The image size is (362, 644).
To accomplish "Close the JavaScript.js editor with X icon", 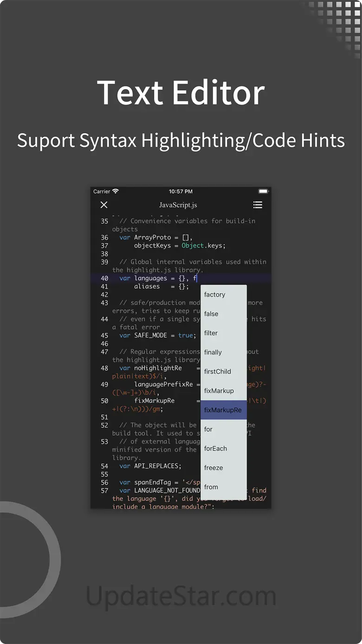I will coord(104,205).
